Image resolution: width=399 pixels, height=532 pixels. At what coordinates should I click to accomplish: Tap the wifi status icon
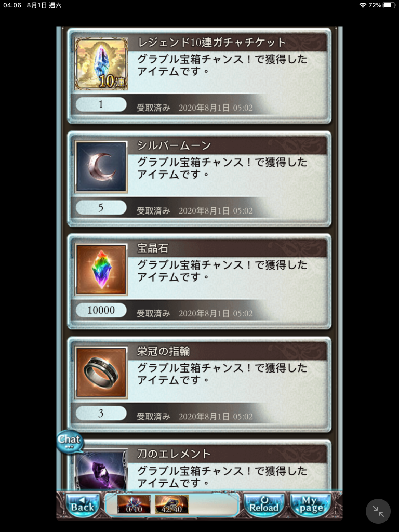click(x=363, y=5)
